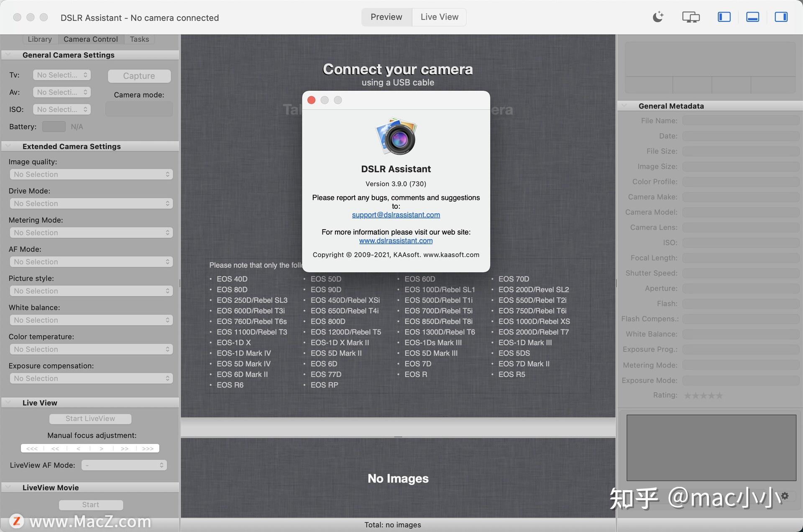Open external display mirroring icon
The height and width of the screenshot is (532, 803).
coord(691,17)
